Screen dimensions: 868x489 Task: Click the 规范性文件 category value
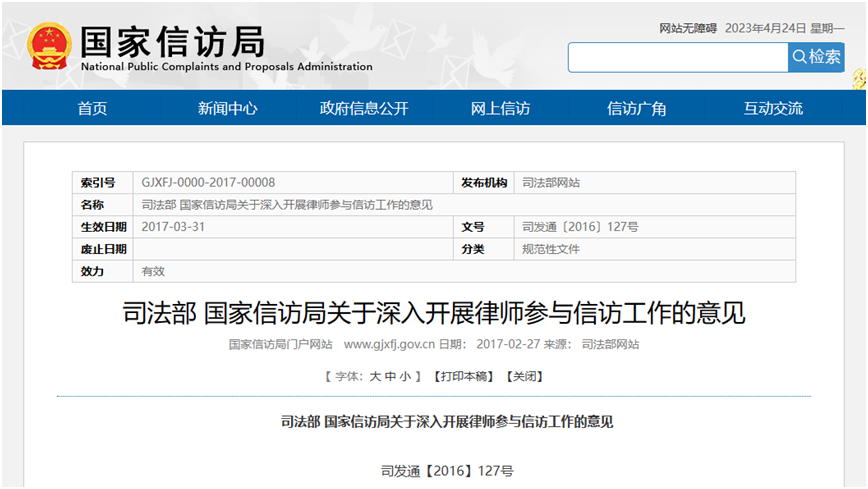pyautogui.click(x=551, y=249)
